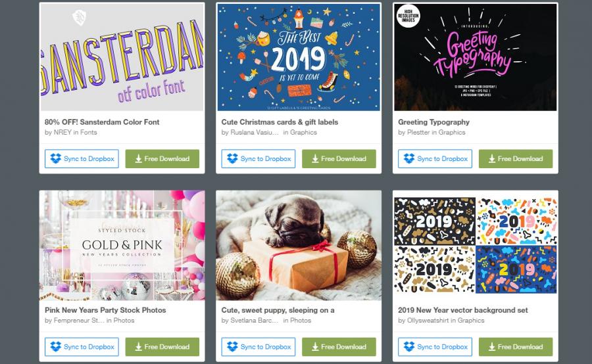Open the Fonts category link by NREY

pos(89,133)
